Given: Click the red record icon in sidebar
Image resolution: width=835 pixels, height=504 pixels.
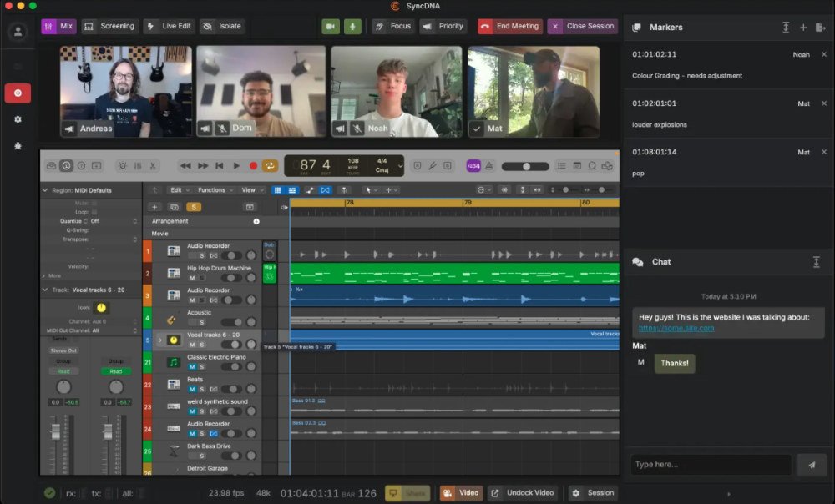Looking at the screenshot, I should click(x=18, y=93).
